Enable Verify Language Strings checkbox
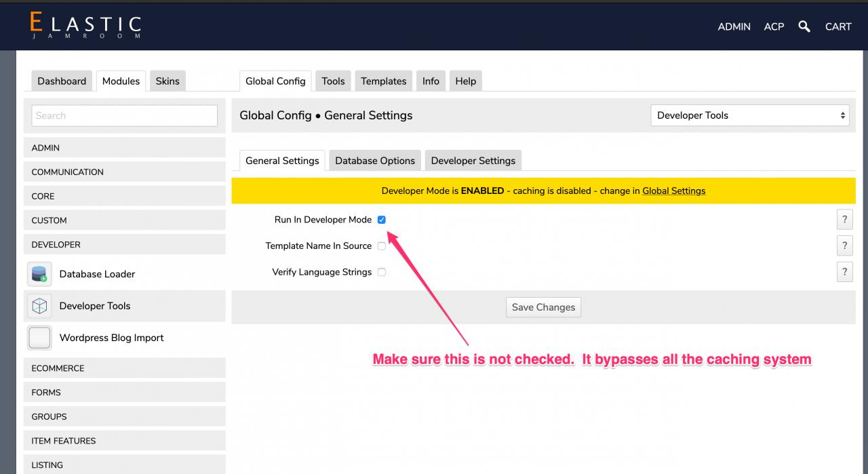The height and width of the screenshot is (474, 868). click(381, 272)
